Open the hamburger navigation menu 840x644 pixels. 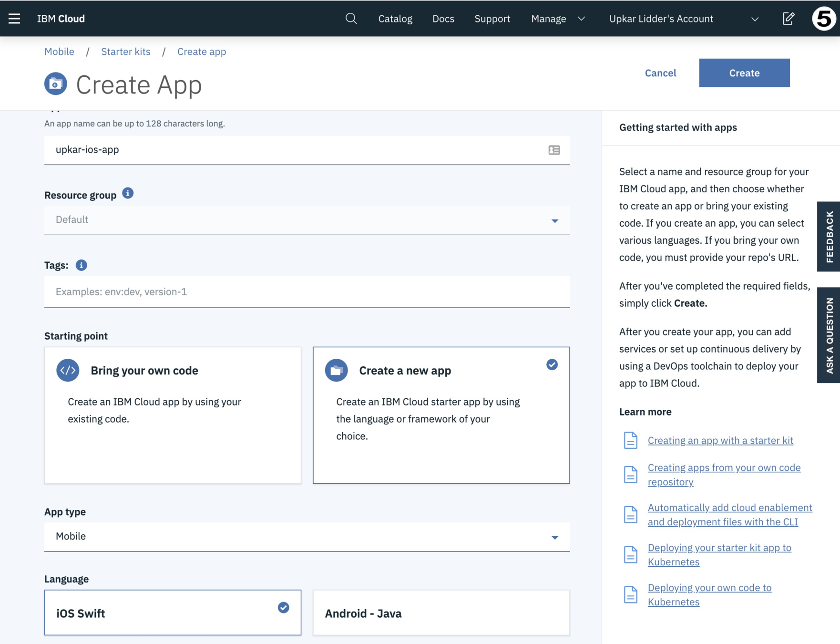click(14, 19)
